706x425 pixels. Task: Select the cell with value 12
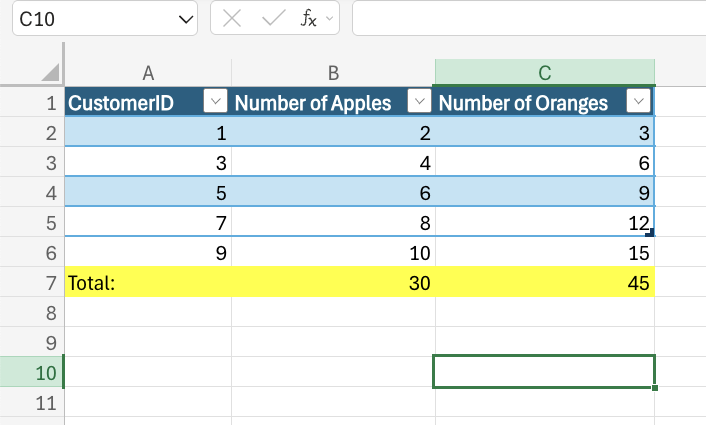pos(545,222)
